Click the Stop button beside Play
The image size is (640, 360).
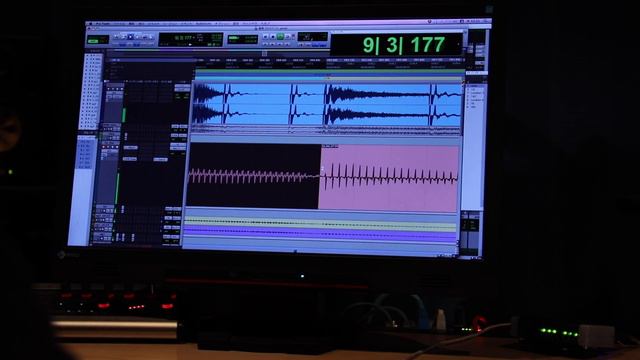coord(273,36)
